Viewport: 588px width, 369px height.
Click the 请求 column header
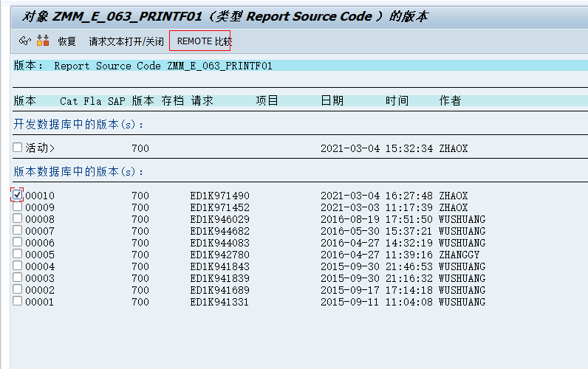click(x=202, y=101)
